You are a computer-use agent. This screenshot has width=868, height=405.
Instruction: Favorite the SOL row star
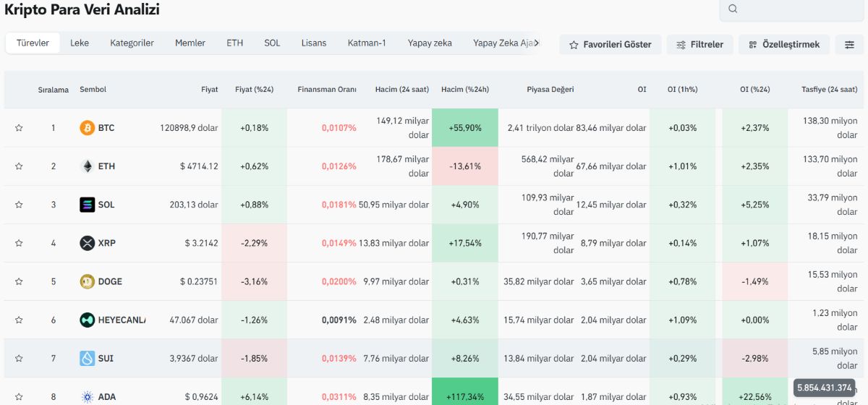[x=19, y=205]
